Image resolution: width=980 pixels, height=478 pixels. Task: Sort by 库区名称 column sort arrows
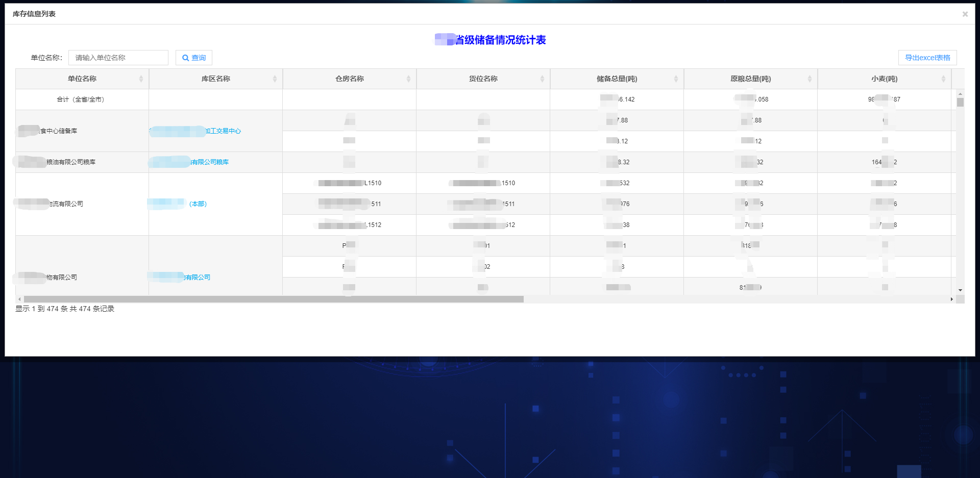275,79
